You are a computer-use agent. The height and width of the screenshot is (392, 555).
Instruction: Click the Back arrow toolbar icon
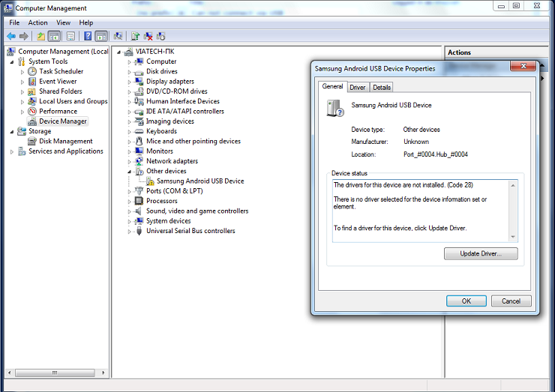tap(11, 36)
